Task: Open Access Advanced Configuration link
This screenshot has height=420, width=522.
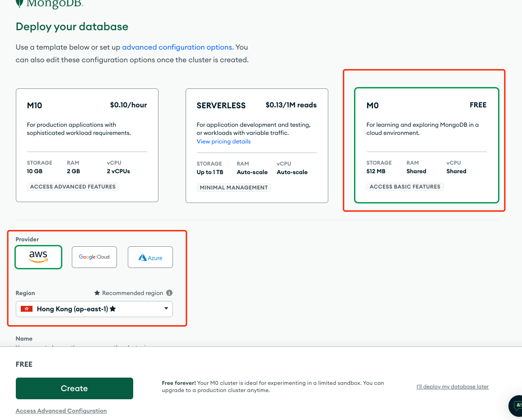Action: tap(61, 411)
